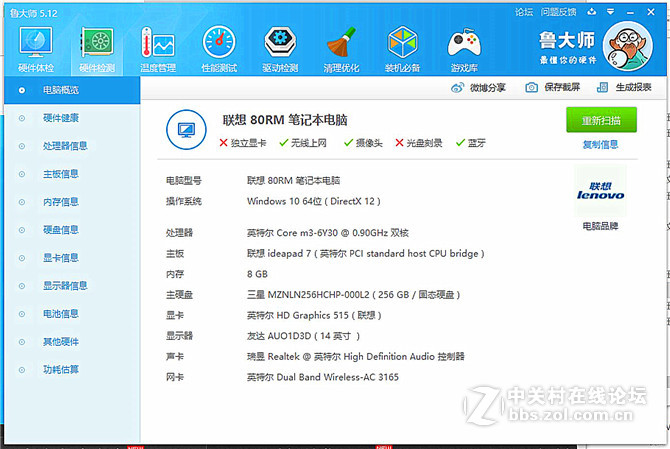Open 驱动检测 gear box icon
The image size is (670, 449).
click(280, 42)
